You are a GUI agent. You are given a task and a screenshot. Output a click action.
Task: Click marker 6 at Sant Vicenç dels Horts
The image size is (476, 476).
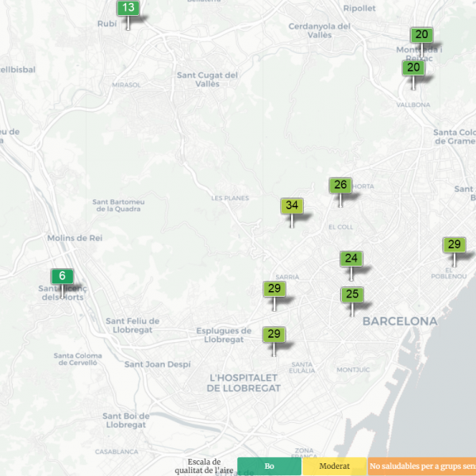62,277
